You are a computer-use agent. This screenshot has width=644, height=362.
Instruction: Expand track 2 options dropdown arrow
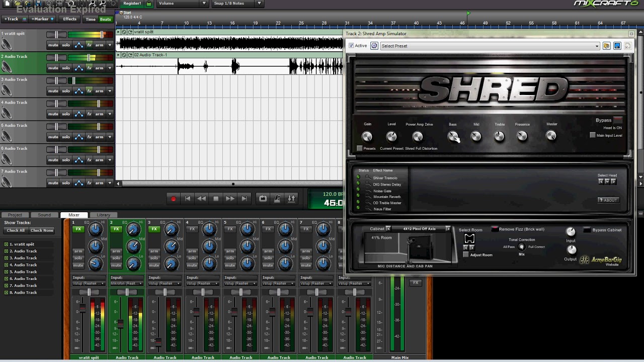[x=110, y=68]
